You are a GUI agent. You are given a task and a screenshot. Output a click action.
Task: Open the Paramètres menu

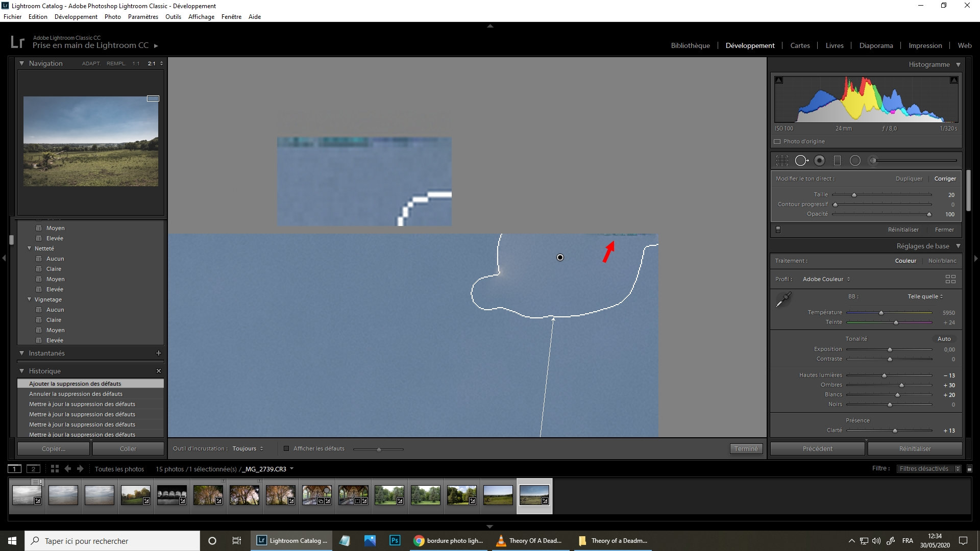(143, 17)
